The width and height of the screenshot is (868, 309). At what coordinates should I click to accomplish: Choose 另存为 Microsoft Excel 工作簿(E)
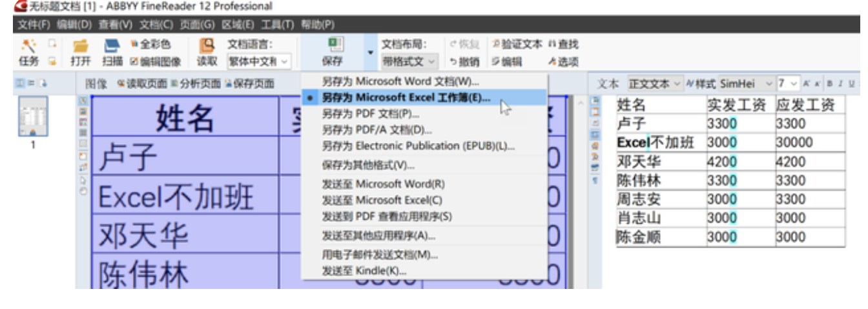(x=424, y=98)
